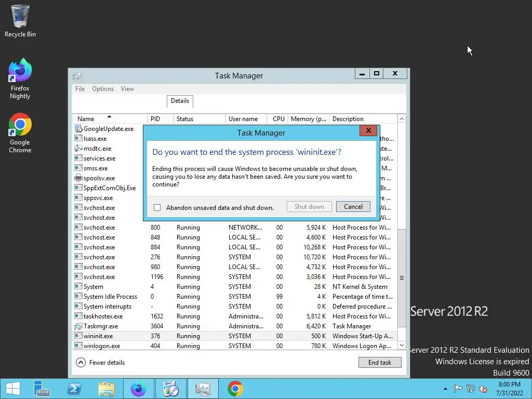Sort by User name column header
The width and height of the screenshot is (532, 399).
click(246, 119)
